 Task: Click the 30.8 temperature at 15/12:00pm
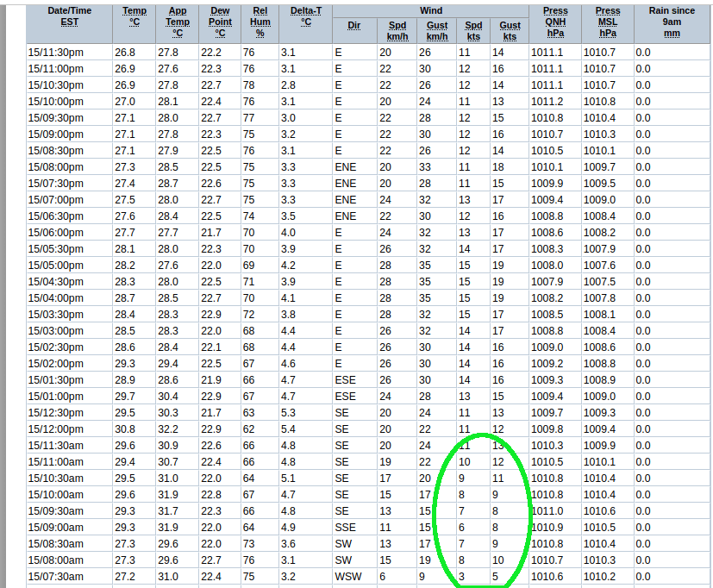(x=125, y=429)
